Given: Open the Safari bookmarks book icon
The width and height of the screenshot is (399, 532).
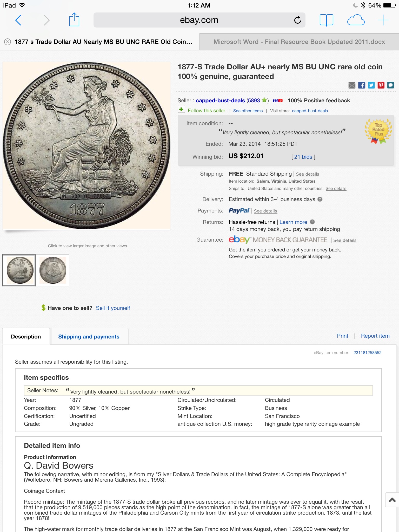Looking at the screenshot, I should [x=326, y=20].
